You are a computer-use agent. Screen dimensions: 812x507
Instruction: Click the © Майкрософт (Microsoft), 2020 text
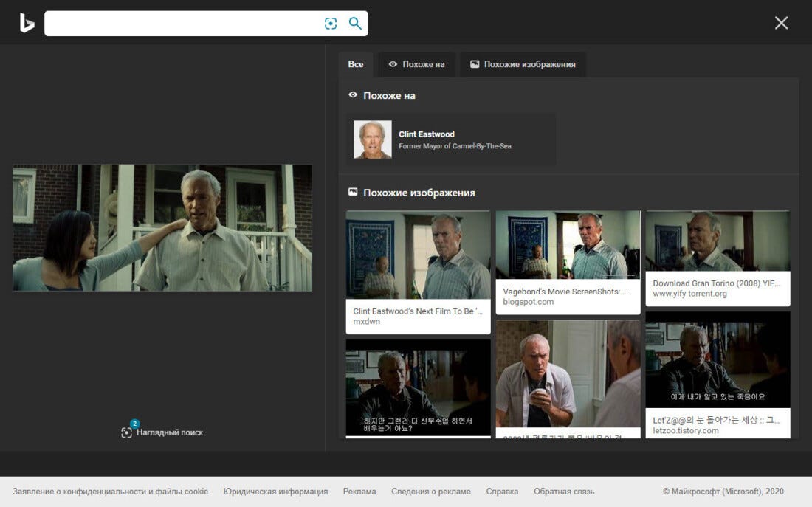[x=723, y=492]
